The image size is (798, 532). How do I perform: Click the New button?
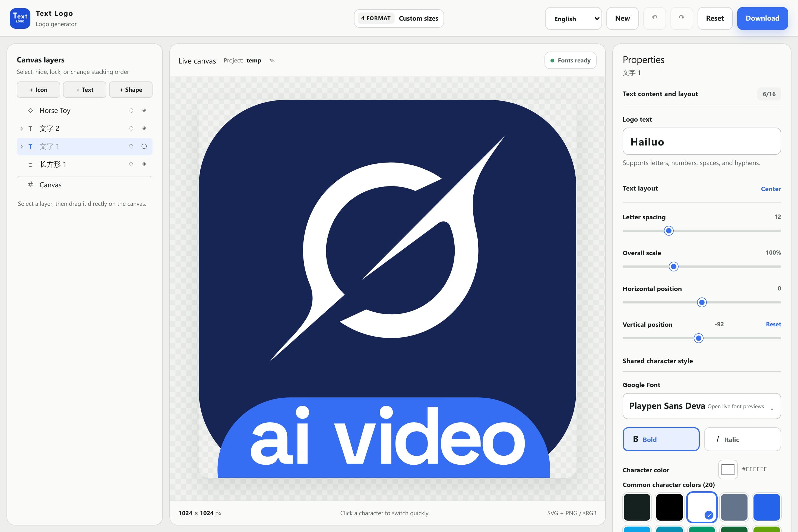(x=622, y=18)
